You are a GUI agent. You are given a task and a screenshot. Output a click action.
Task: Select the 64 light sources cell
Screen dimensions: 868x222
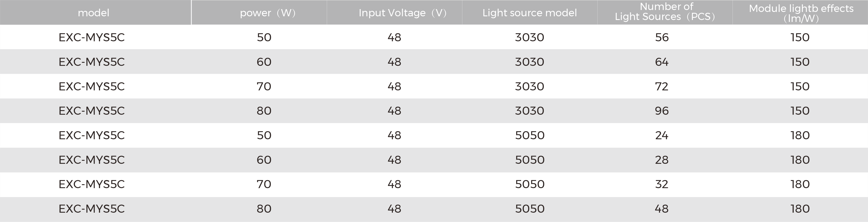tap(662, 62)
